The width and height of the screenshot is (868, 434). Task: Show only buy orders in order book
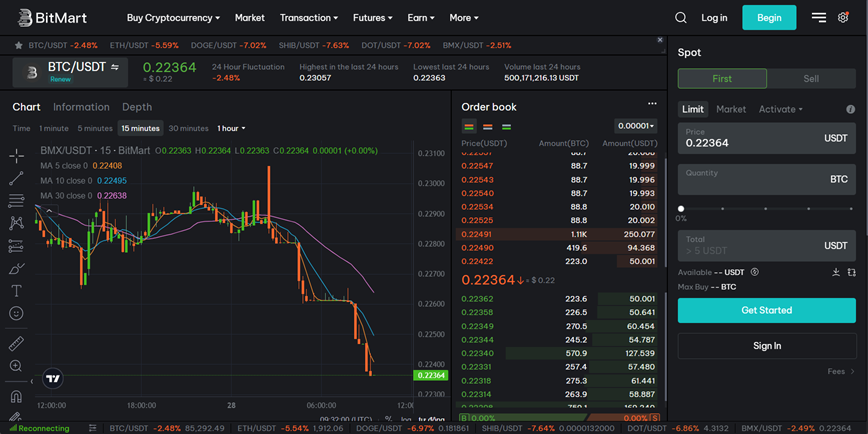tap(506, 127)
